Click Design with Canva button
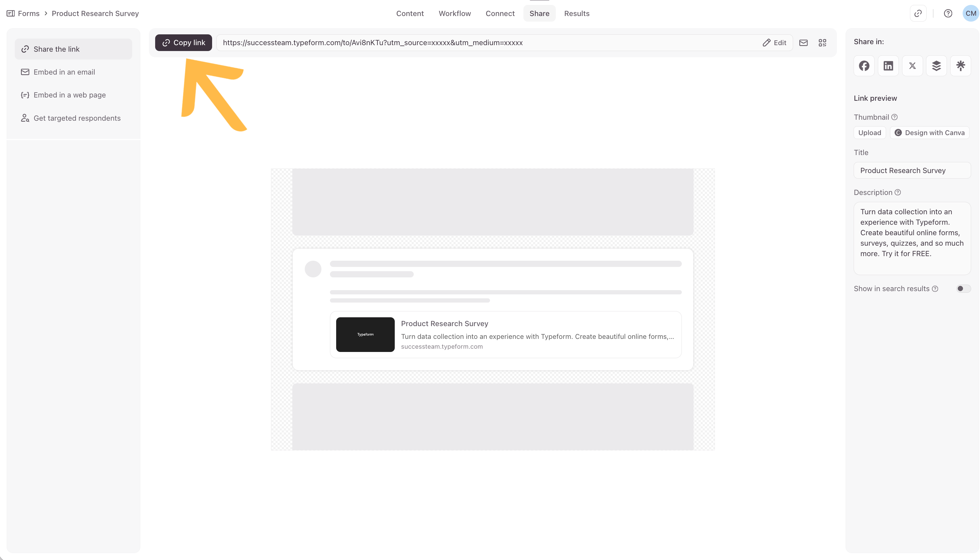The height and width of the screenshot is (560, 980). (x=930, y=133)
